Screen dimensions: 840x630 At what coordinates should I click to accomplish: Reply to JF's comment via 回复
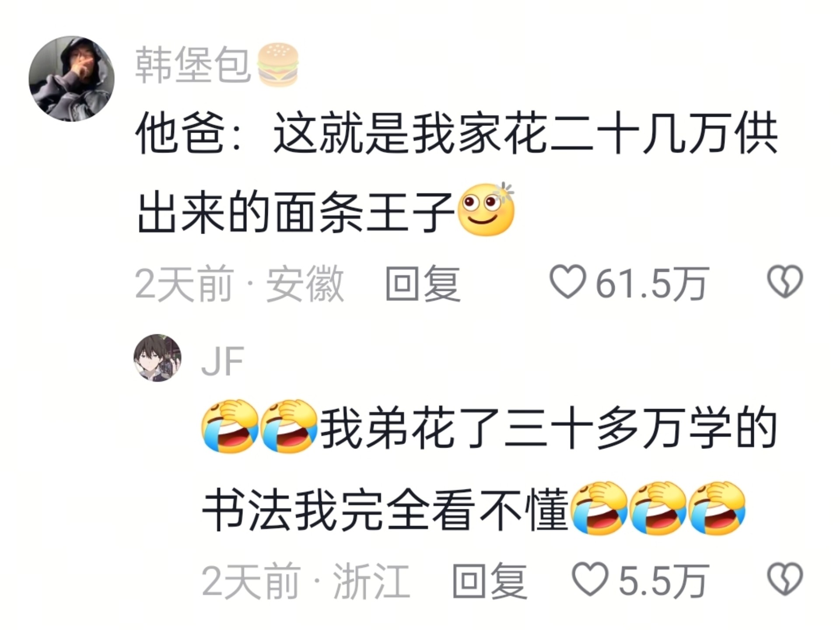tap(490, 581)
